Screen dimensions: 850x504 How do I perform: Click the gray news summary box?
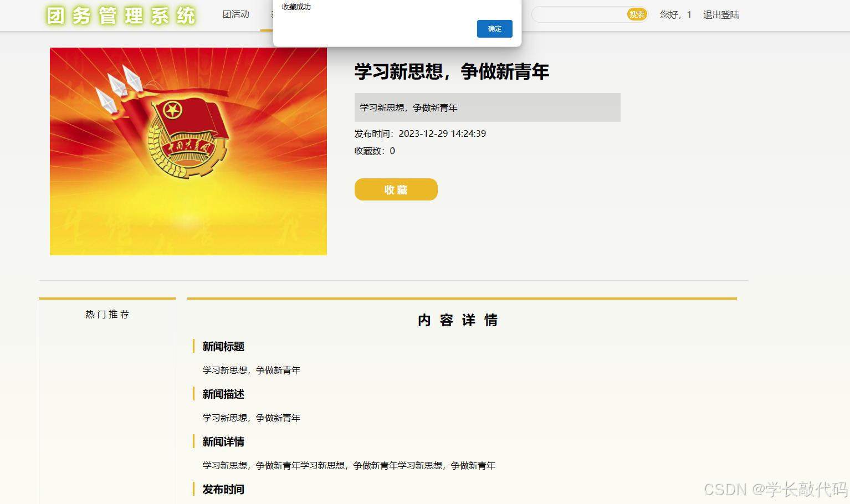point(487,107)
